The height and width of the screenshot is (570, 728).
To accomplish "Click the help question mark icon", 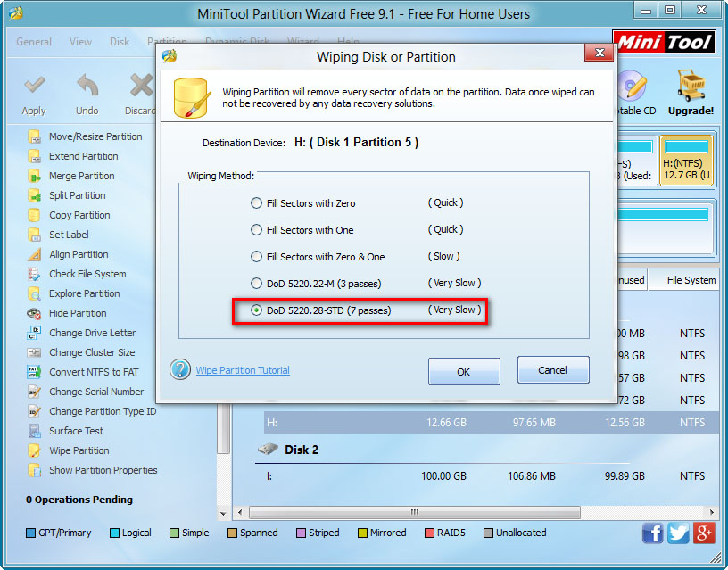I will click(x=180, y=369).
